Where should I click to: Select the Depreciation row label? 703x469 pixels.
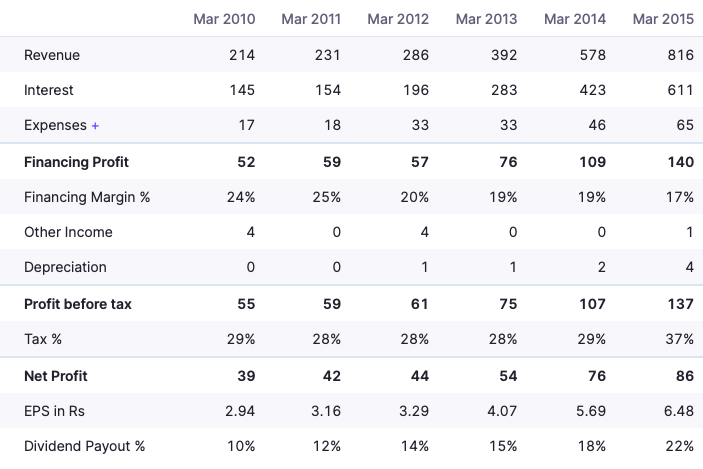[65, 267]
